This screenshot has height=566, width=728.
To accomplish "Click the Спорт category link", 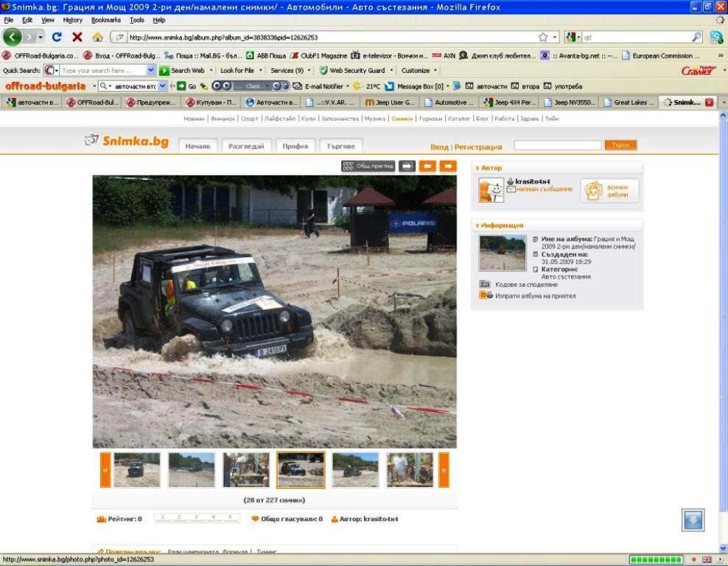I will point(249,119).
